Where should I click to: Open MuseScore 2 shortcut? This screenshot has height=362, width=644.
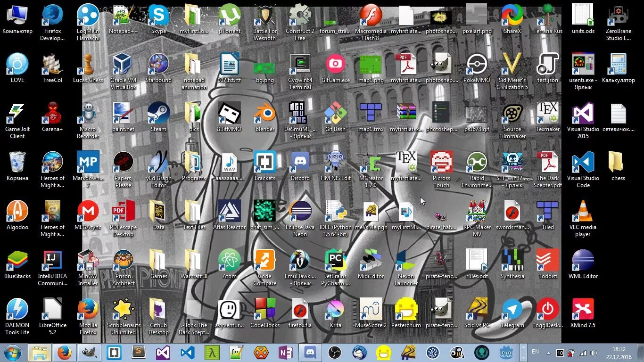pos(371,314)
